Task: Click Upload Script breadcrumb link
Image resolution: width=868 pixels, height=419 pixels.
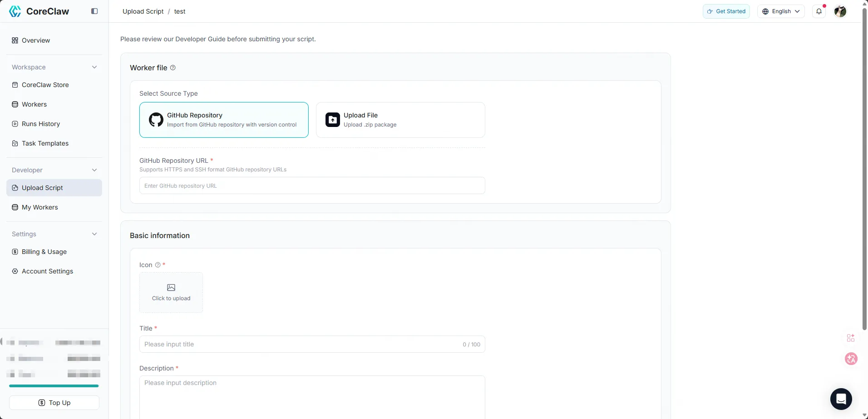Action: pos(143,11)
